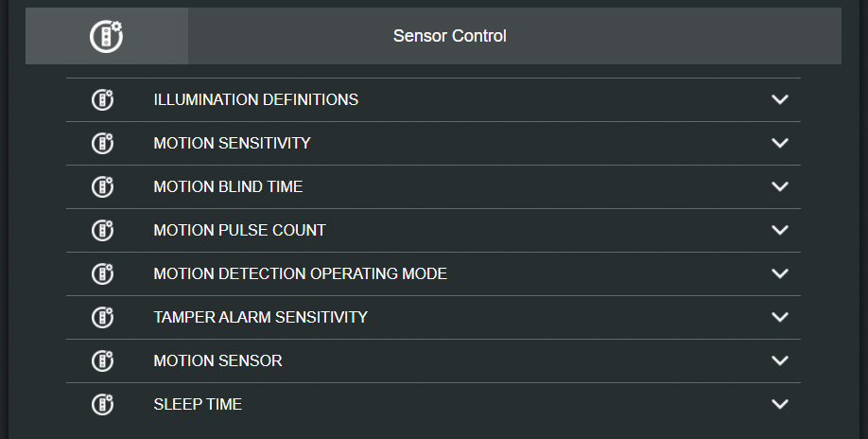Click the icon beside Motion Detection Operating Mode

pyautogui.click(x=102, y=273)
